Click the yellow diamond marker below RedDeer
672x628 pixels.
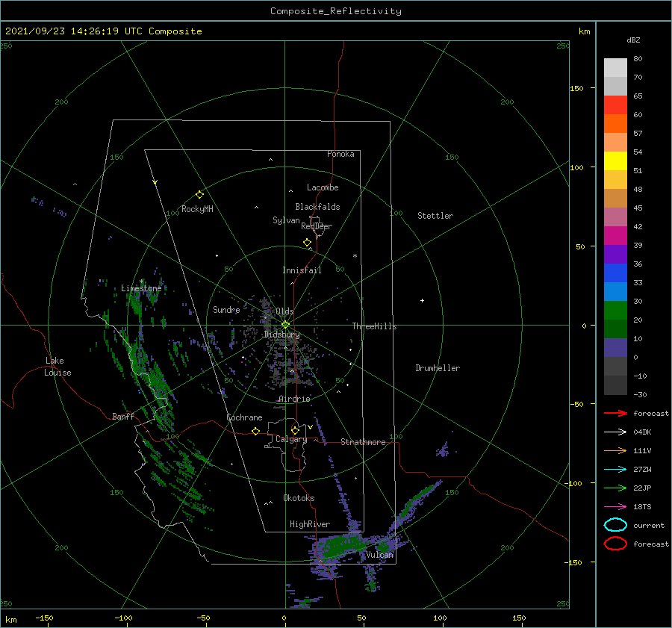pos(308,243)
